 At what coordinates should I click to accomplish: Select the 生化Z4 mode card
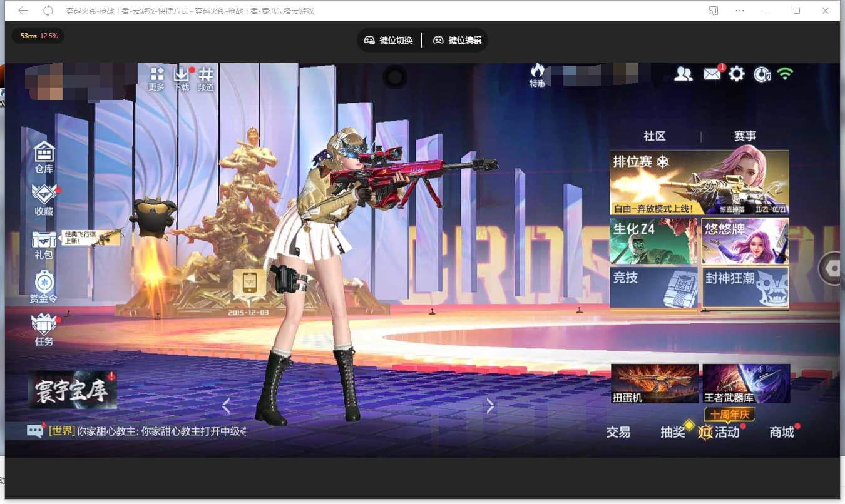coord(653,241)
